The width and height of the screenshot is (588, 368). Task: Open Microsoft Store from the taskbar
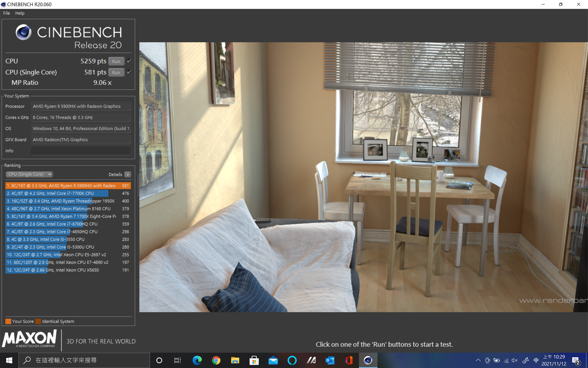pyautogui.click(x=254, y=360)
